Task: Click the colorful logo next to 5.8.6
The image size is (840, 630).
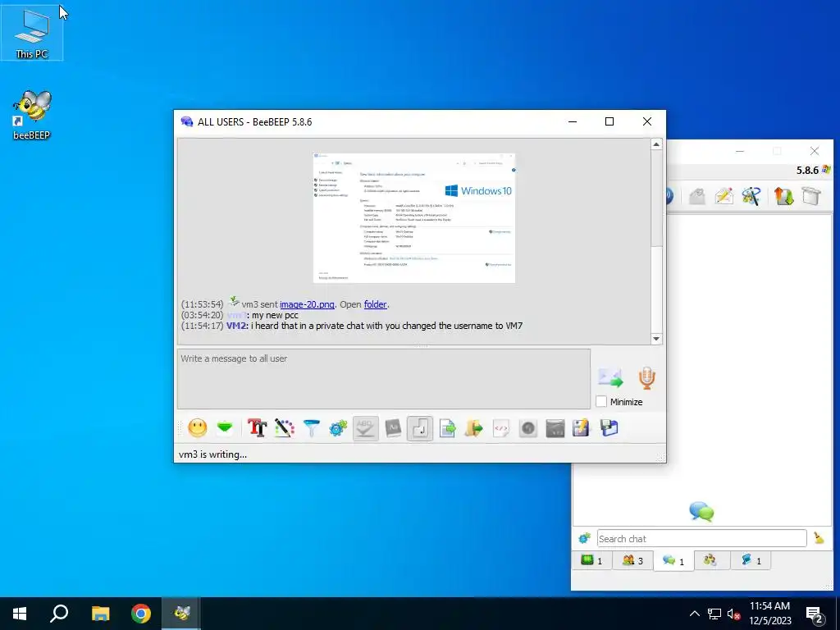Action: pos(826,170)
